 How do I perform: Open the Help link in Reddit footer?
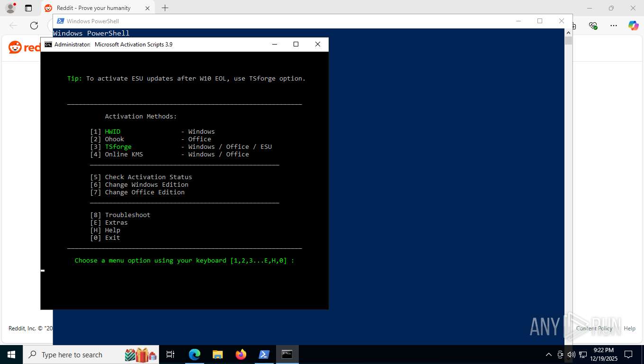pyautogui.click(x=629, y=328)
